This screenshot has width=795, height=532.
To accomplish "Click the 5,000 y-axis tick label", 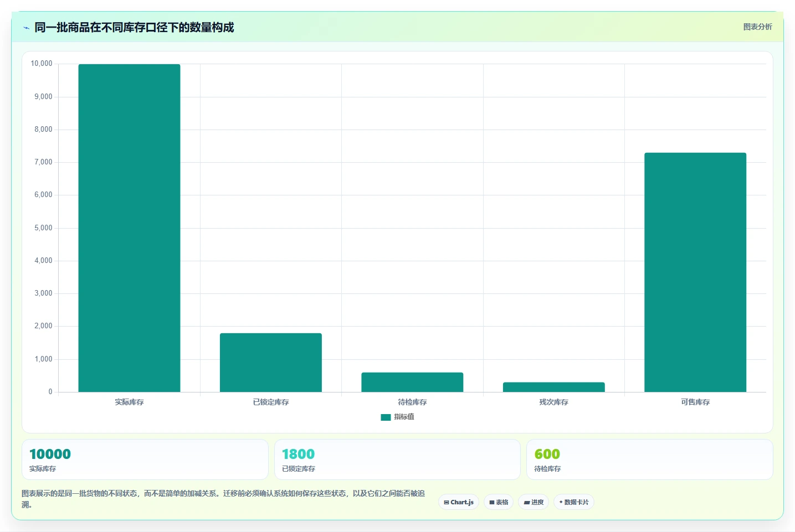I will [43, 228].
